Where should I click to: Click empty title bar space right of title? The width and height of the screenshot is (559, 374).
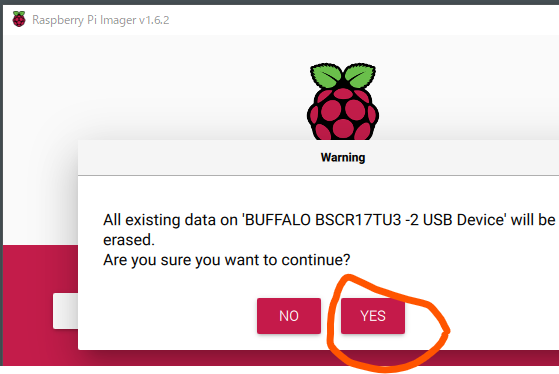click(357, 20)
